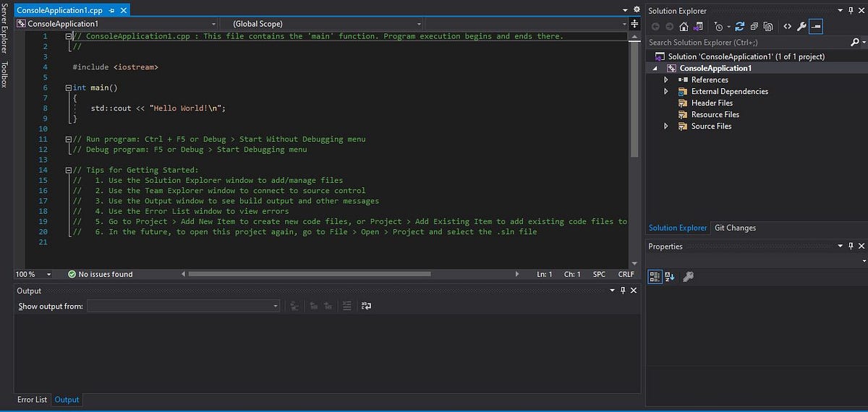This screenshot has width=868, height=412.
Task: Click the No issues found indicator
Action: point(100,274)
